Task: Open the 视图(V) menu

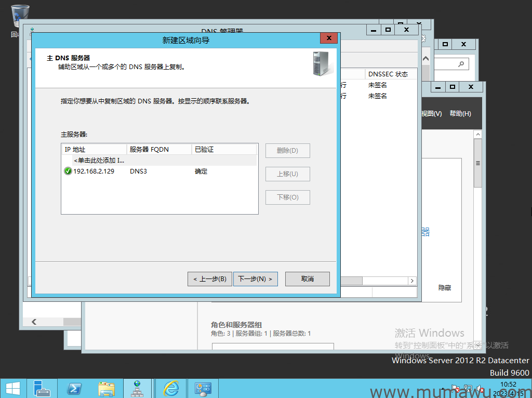Action: (x=431, y=114)
